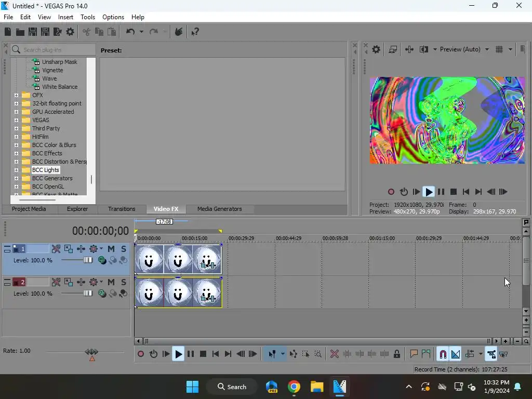The image size is (532, 399).
Task: Click the Save project icon
Action: tap(33, 32)
